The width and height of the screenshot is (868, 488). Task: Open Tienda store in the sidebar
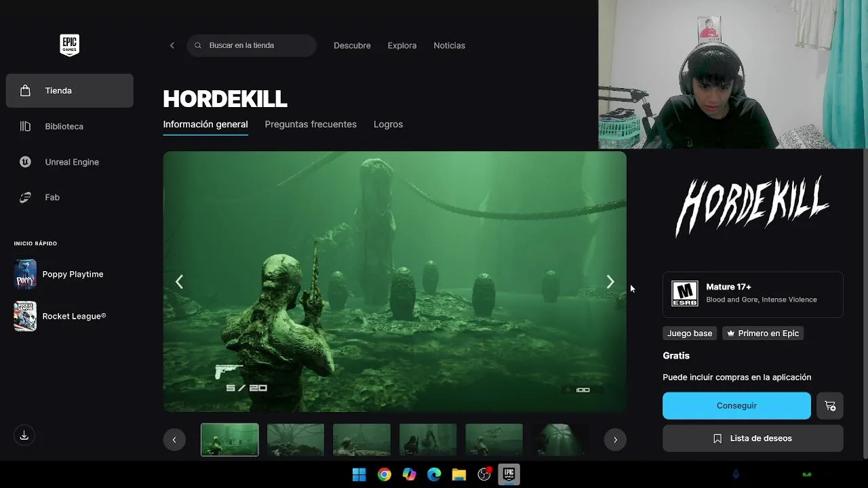(x=69, y=91)
